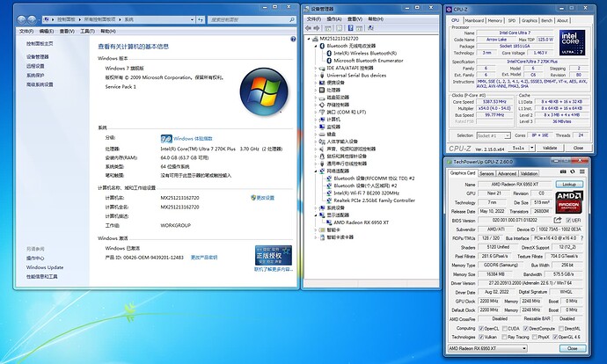Image resolution: width=607 pixels, height=364 pixels.
Task: Open the Windows Update link in the sidebar
Action: (45, 267)
